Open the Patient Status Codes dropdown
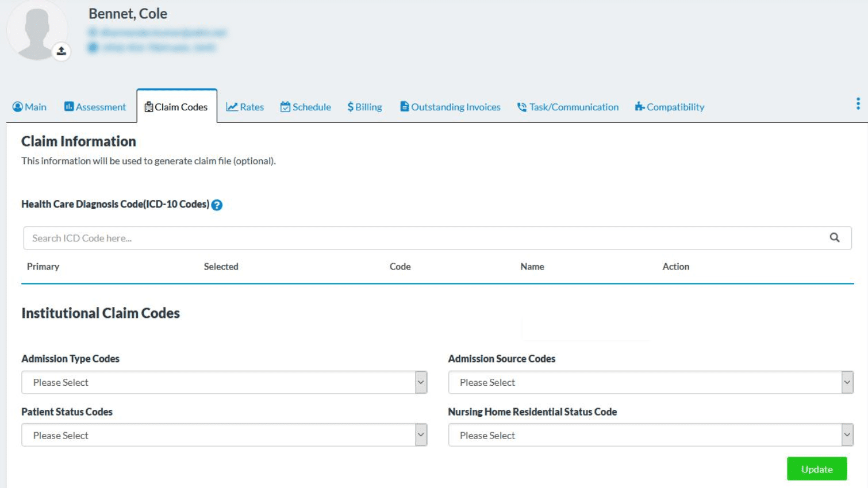The image size is (868, 488). tap(224, 435)
